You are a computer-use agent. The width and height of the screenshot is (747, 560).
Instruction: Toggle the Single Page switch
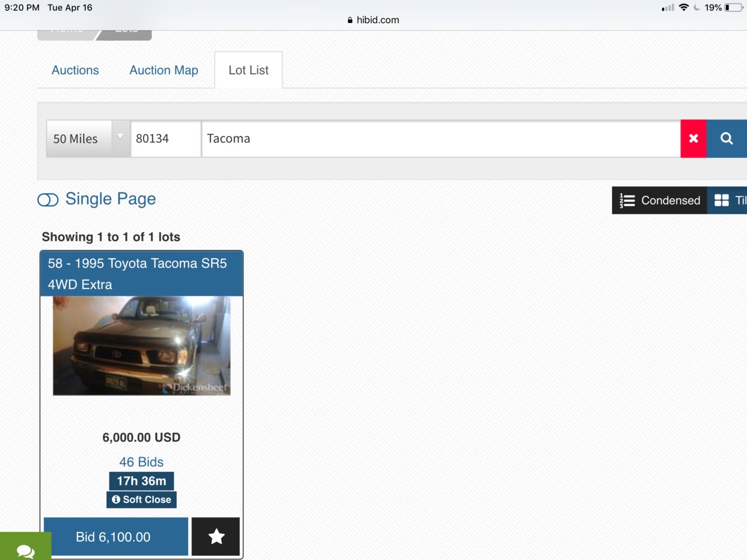tap(48, 200)
